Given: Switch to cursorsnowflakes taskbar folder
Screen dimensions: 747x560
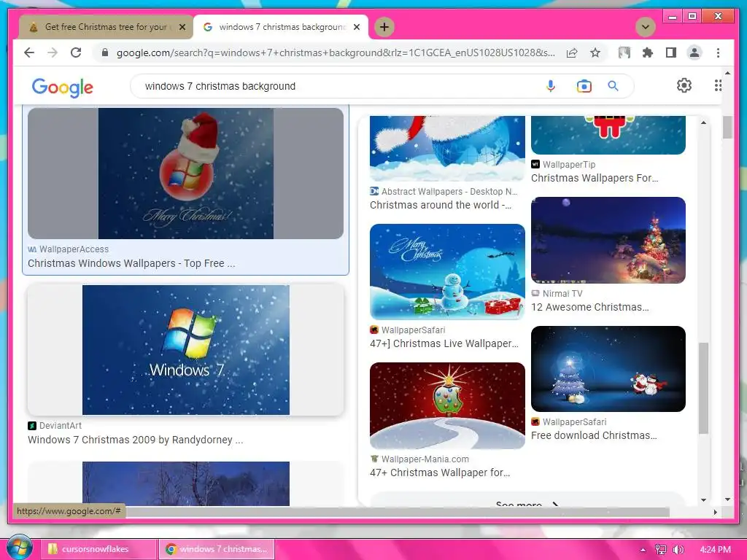Looking at the screenshot, I should (98, 549).
